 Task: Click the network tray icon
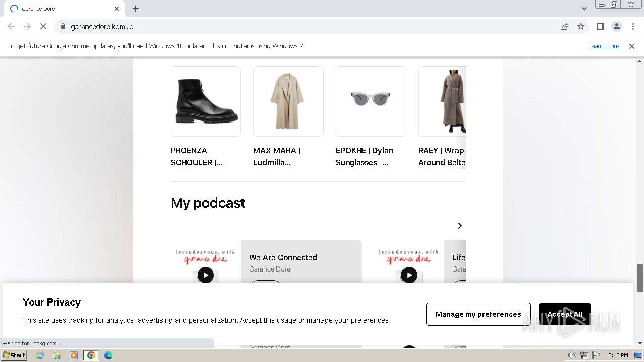[x=584, y=355]
